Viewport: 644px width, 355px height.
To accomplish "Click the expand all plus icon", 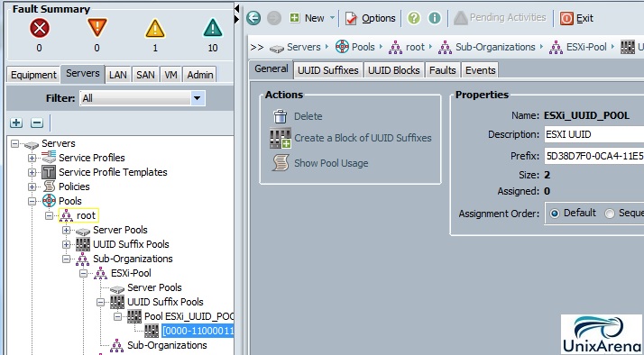I will coord(16,123).
